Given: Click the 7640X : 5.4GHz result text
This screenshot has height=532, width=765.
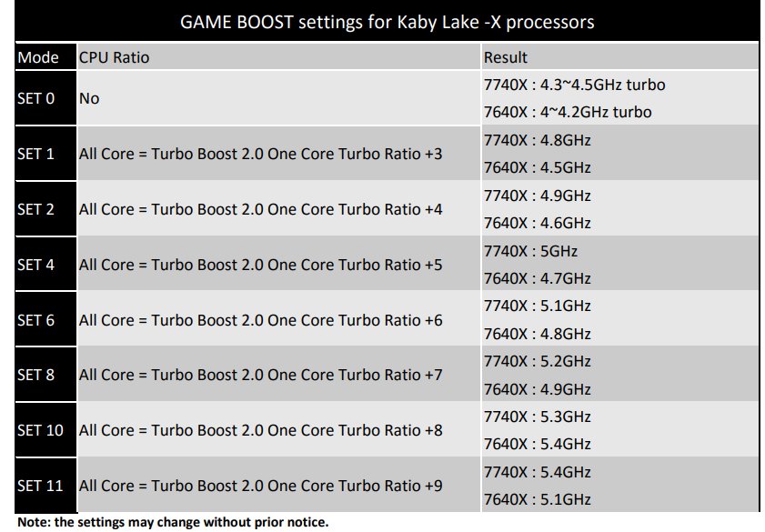Looking at the screenshot, I should (538, 444).
